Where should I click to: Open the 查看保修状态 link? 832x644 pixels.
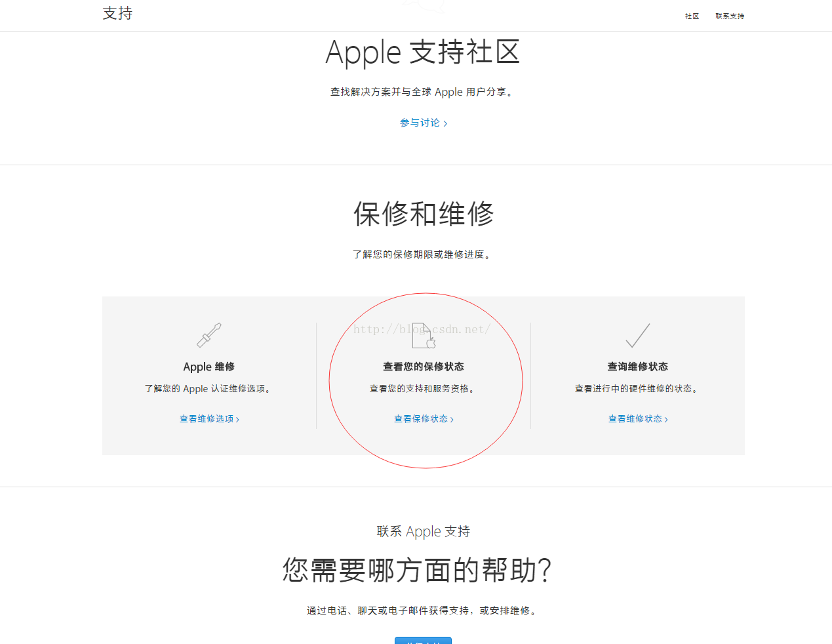424,418
